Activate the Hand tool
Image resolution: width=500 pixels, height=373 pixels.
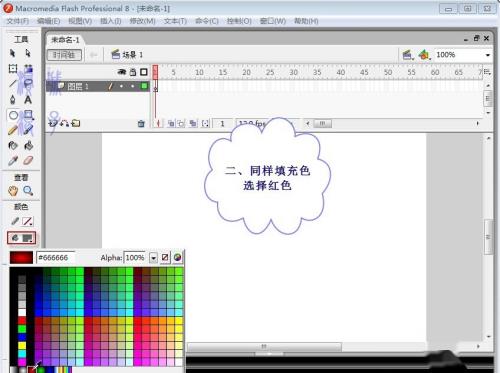coord(13,191)
